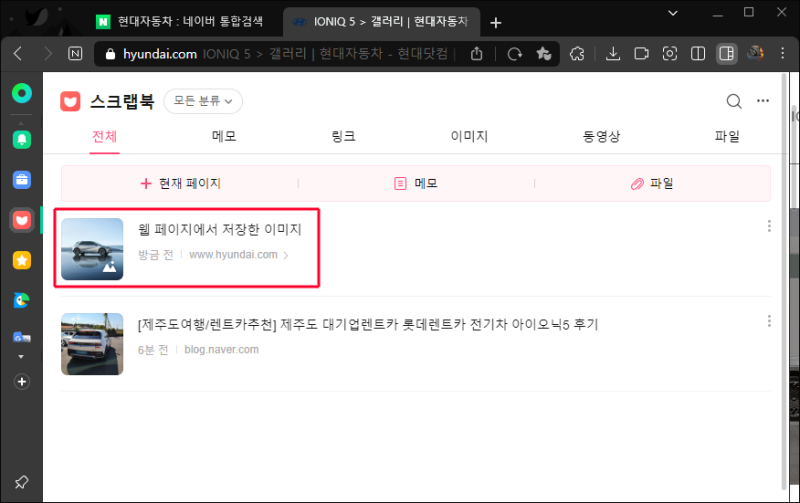Click the 메모 button with note icon
The width and height of the screenshot is (800, 503).
coord(416,183)
